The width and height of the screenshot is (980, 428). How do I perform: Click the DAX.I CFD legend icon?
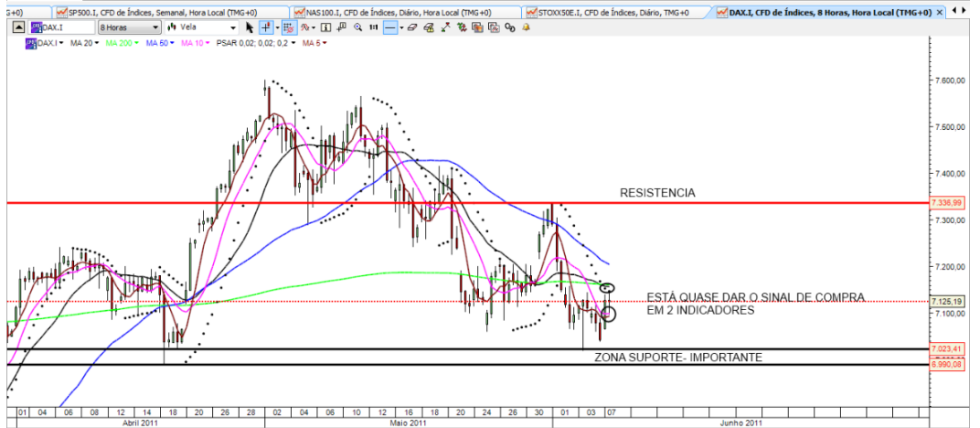click(x=31, y=42)
